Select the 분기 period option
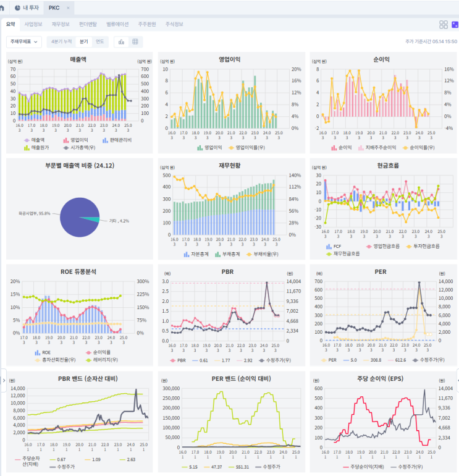This screenshot has height=476, width=459. coord(84,41)
